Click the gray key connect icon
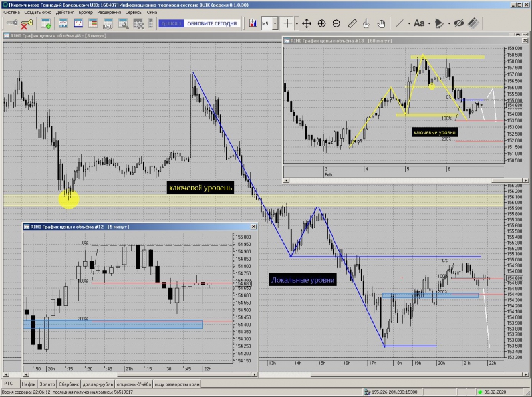 pyautogui.click(x=12, y=23)
